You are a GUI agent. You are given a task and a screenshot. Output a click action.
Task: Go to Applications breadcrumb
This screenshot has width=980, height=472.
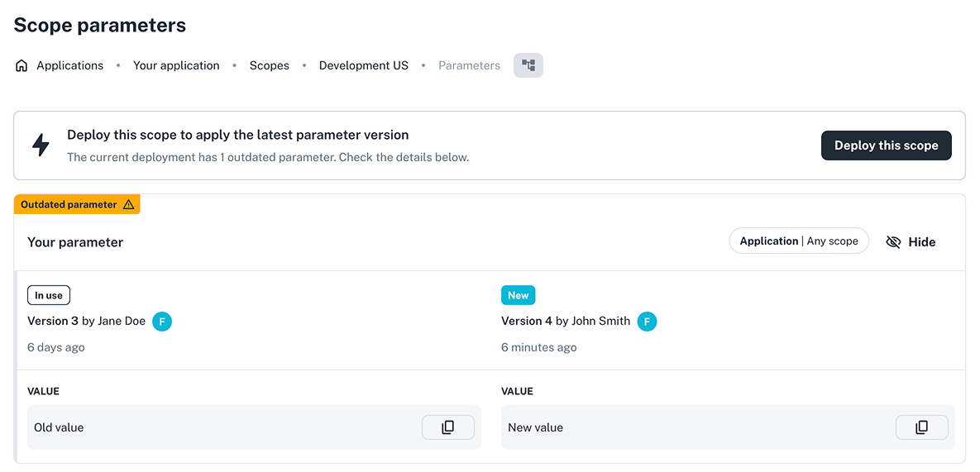click(x=69, y=66)
